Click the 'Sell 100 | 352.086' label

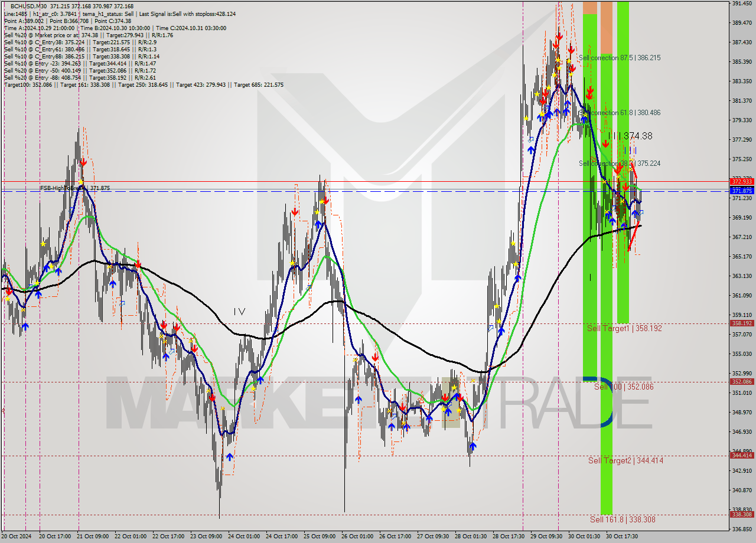pos(624,387)
